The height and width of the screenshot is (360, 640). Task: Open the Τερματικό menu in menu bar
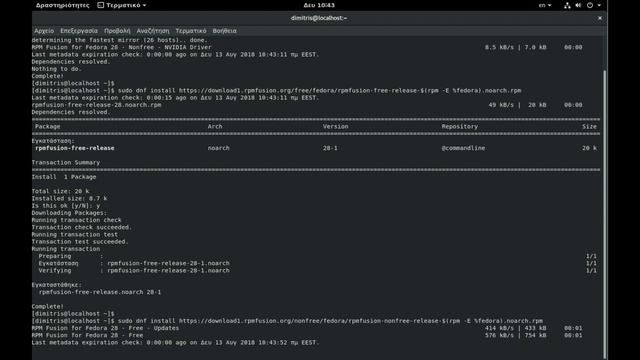coord(191,31)
